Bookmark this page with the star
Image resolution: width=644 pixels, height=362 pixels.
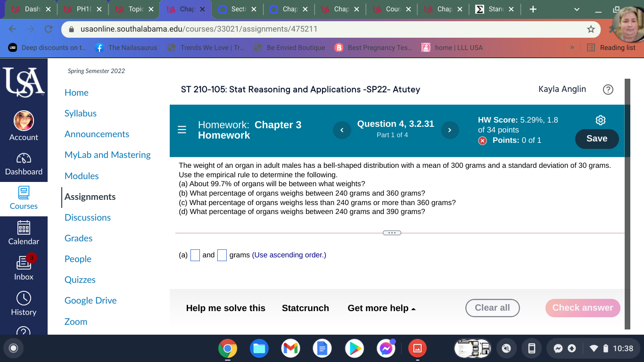pos(591,29)
